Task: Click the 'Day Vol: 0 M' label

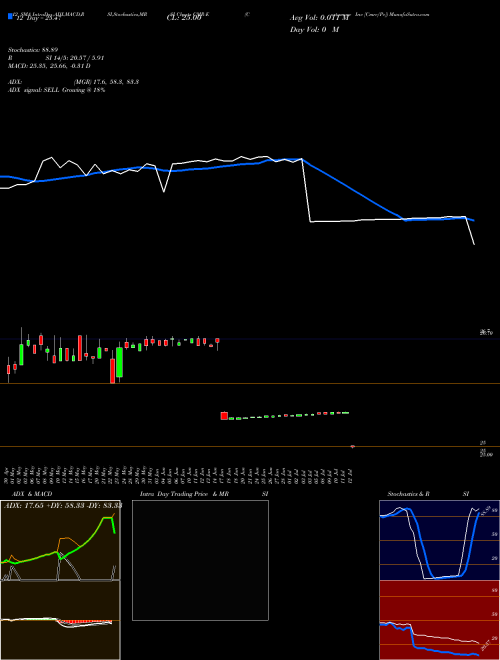Action: point(314,30)
